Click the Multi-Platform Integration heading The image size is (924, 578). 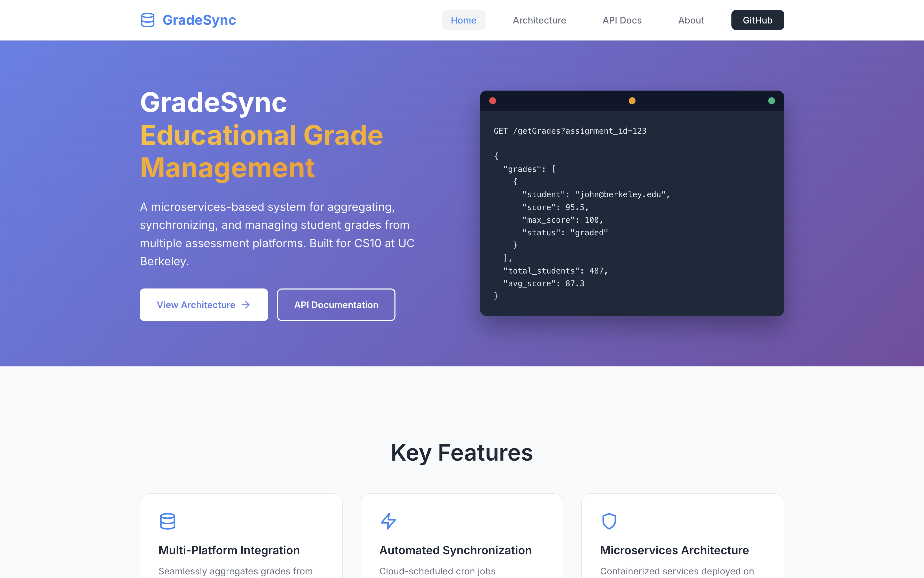click(229, 550)
